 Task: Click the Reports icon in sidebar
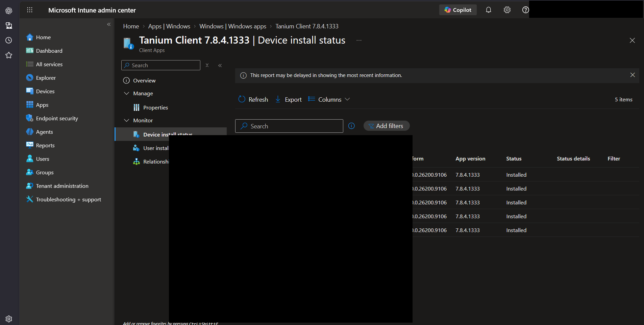30,145
